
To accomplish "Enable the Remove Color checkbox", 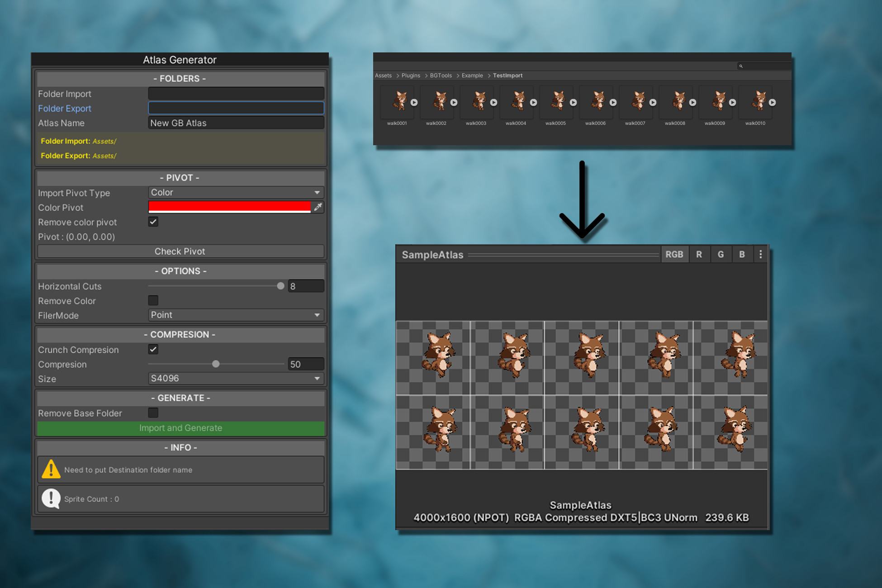I will tap(153, 300).
